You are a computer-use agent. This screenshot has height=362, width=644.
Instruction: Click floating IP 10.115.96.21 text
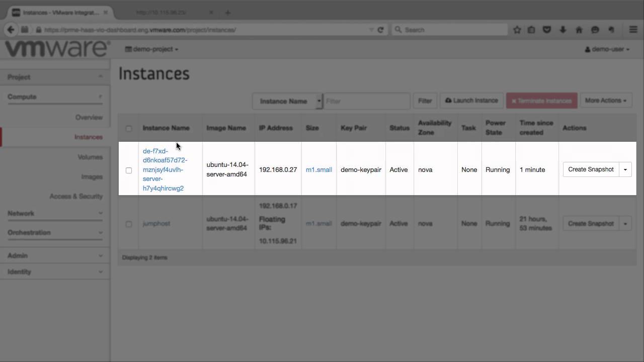278,241
